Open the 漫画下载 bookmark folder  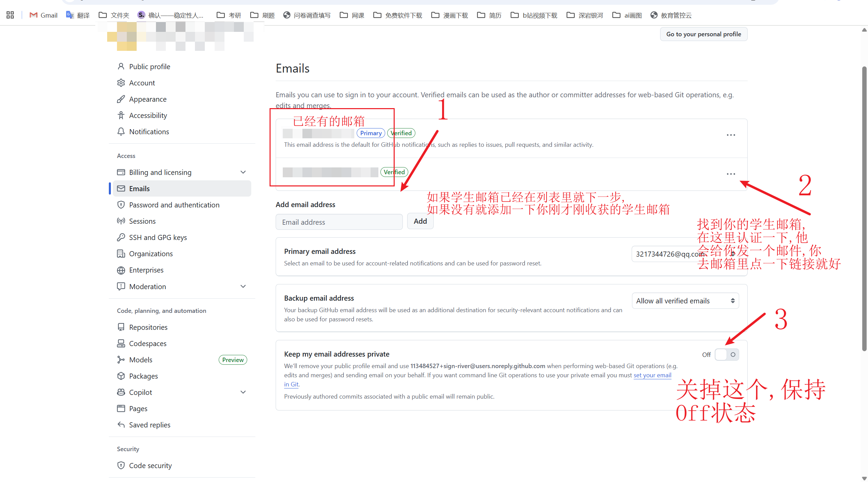(x=450, y=15)
